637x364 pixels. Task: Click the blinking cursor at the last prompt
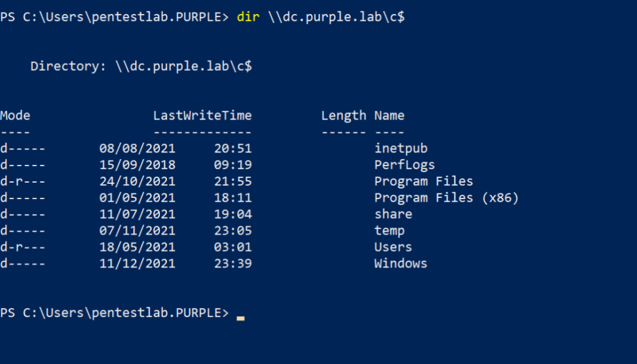click(240, 316)
